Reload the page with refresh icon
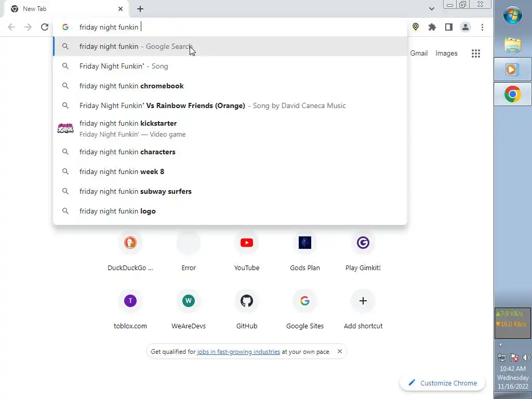 click(45, 27)
